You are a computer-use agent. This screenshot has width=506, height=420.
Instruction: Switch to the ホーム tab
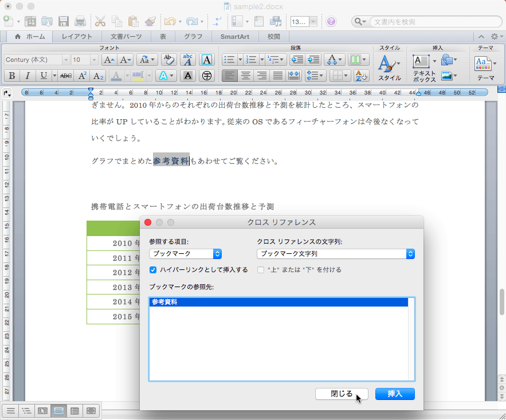(x=30, y=37)
